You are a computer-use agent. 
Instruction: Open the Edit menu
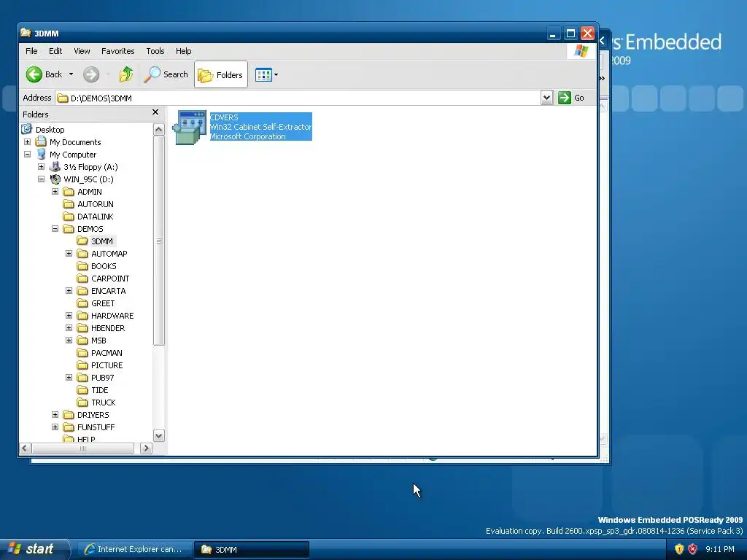click(55, 51)
